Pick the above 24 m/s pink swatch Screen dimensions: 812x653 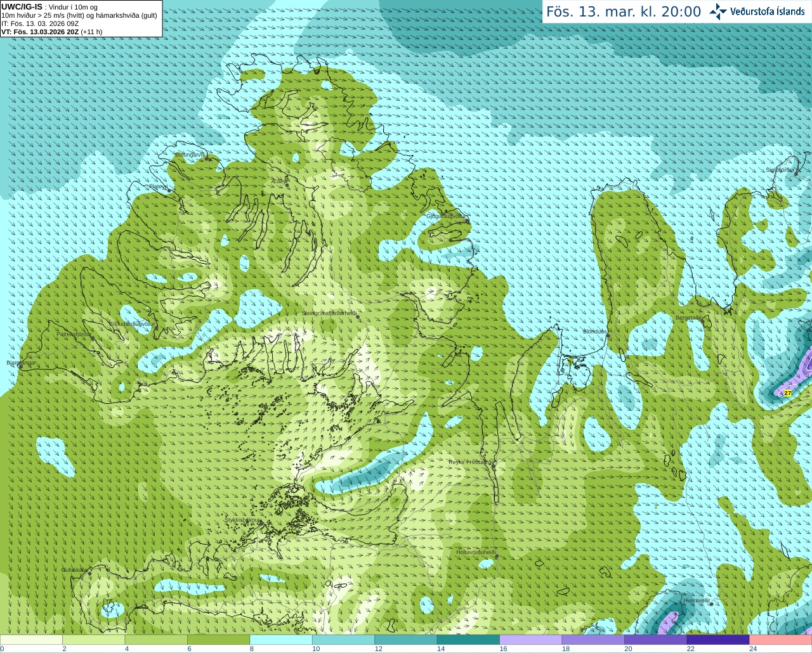[x=781, y=640]
